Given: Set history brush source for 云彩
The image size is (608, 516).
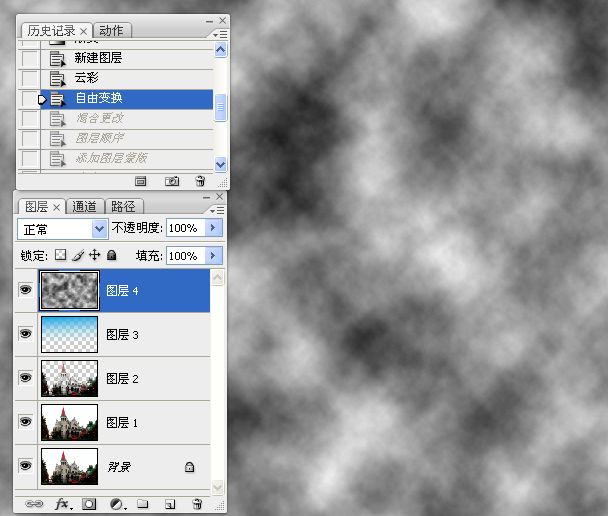Looking at the screenshot, I should point(30,78).
